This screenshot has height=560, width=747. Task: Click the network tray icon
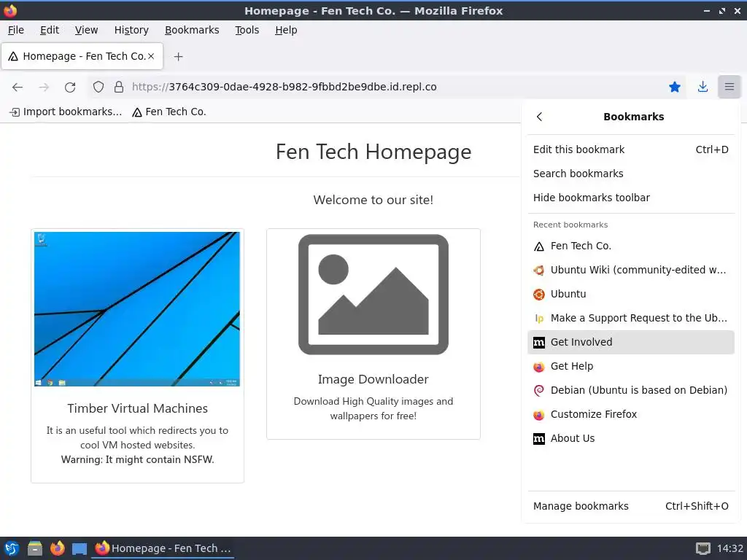[x=703, y=548]
